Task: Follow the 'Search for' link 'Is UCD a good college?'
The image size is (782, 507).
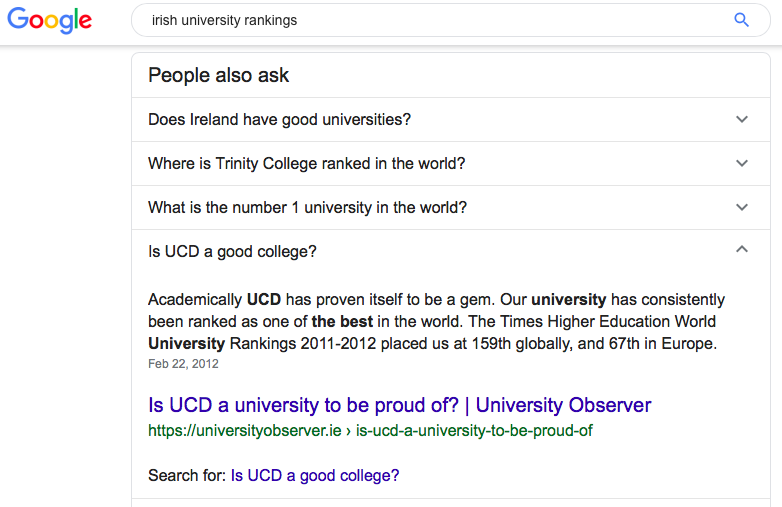Action: [x=315, y=476]
